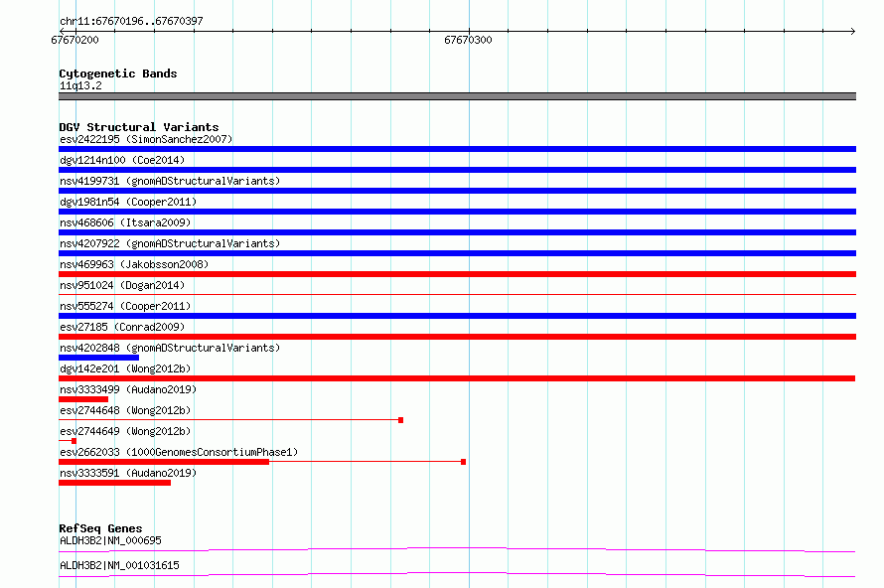Viewport: 884px width, 588px height.
Task: Click the short red bar under nsv3333499
Action: click(83, 399)
